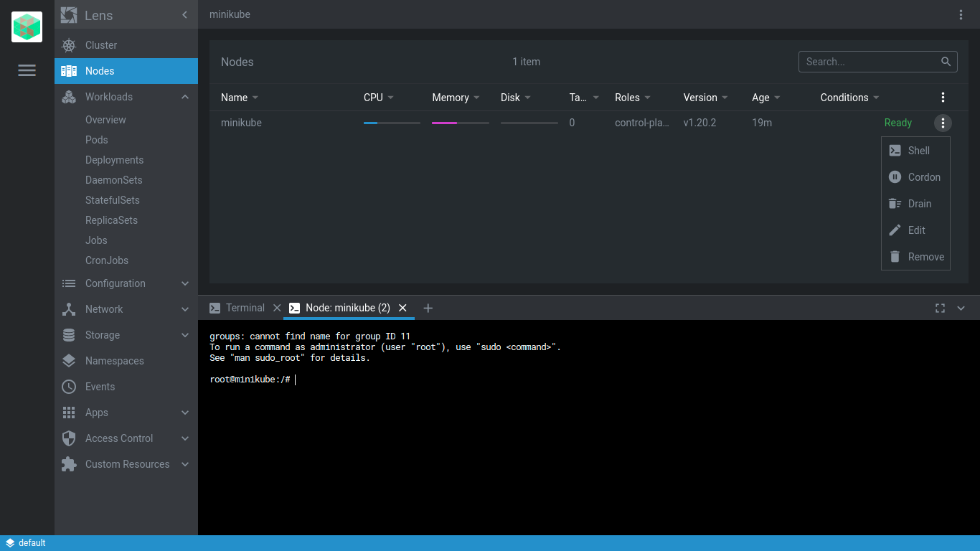Click the green Ready condition
The image size is (980, 551).
point(897,123)
